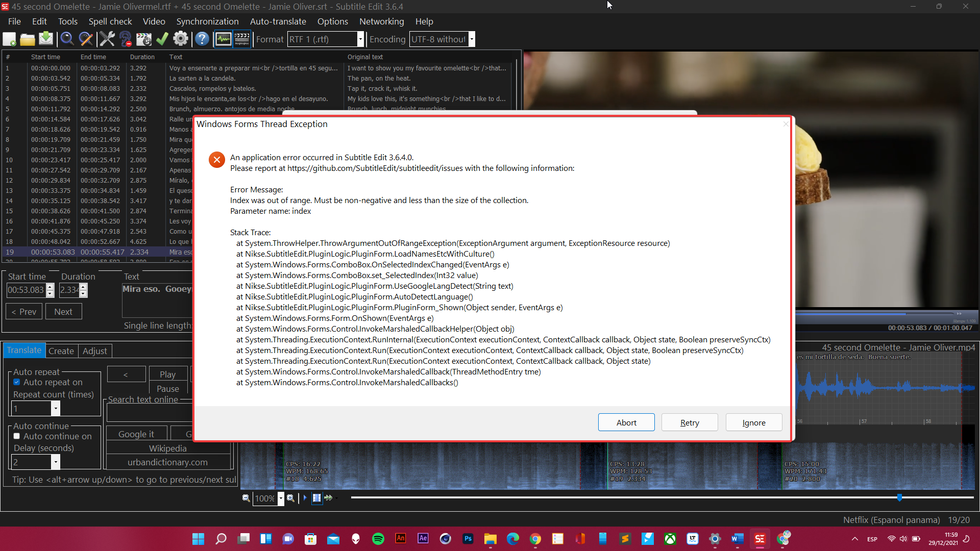Search the text on urbandictionary.com
Image resolution: width=980 pixels, height=551 pixels.
(168, 462)
